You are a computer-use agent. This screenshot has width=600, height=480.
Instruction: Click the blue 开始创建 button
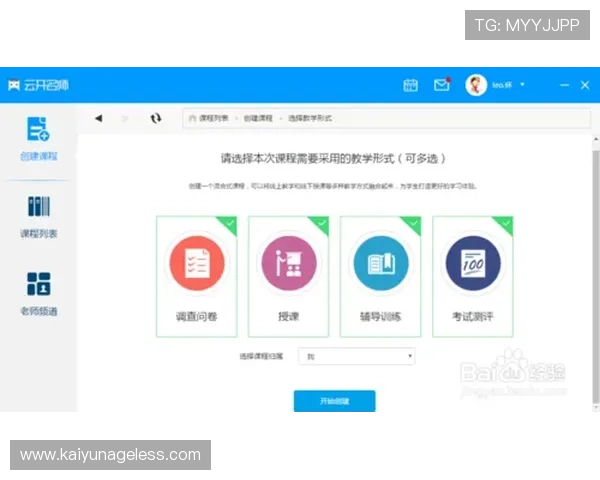[x=334, y=401]
